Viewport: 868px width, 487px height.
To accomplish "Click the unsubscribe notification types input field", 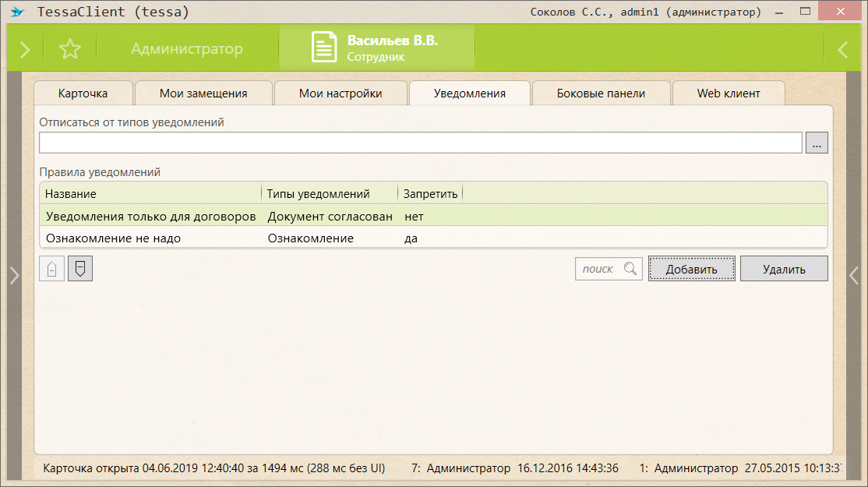I will 420,143.
